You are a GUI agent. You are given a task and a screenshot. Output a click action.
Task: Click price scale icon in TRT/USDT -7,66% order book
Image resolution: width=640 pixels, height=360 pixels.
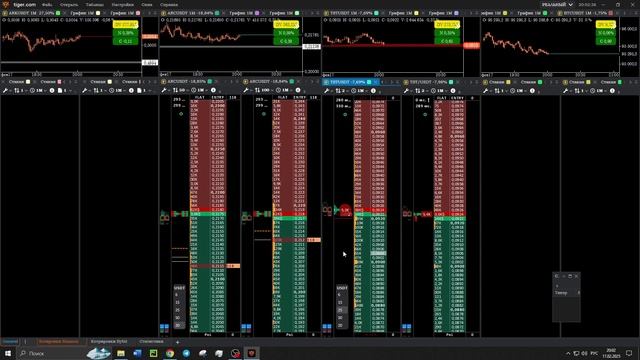(418, 90)
